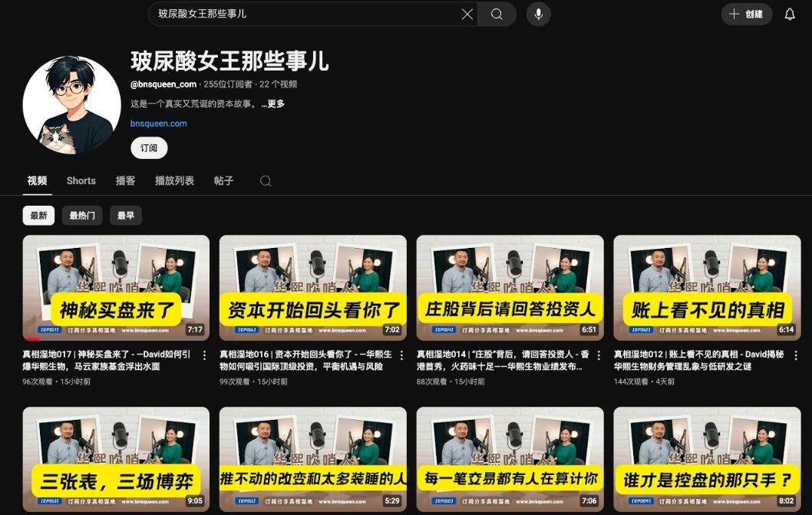Open title link 真相湿地017 神秘买盘来了

pyautogui.click(x=107, y=361)
